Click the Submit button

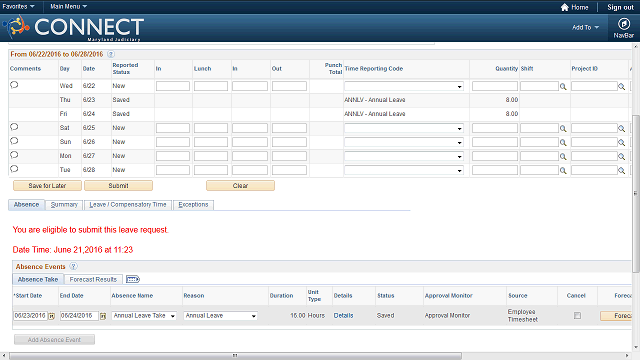click(118, 186)
